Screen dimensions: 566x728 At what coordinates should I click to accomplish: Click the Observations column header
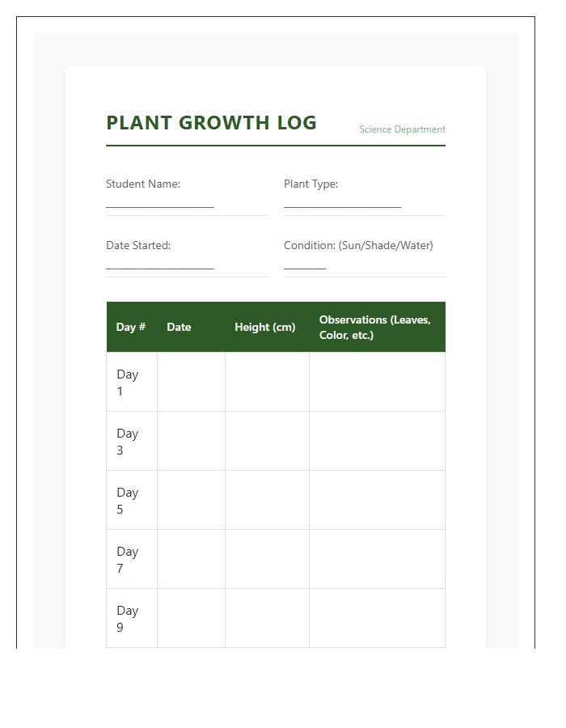click(x=377, y=327)
